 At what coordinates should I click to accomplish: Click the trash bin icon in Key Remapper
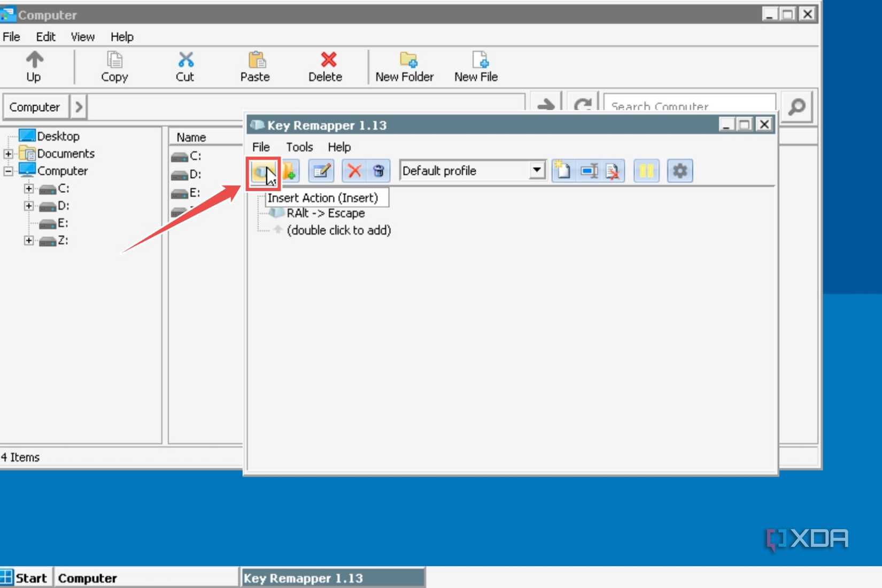pyautogui.click(x=378, y=171)
